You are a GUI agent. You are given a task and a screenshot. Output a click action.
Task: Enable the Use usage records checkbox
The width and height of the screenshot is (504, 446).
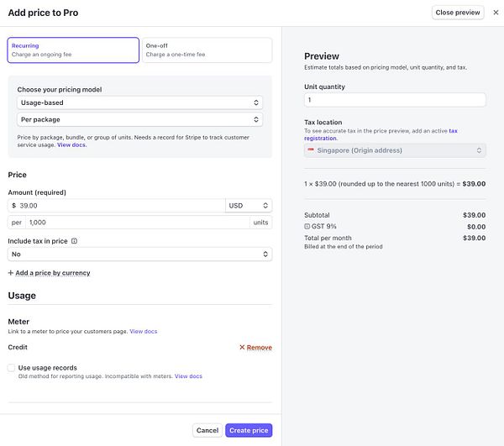12,368
